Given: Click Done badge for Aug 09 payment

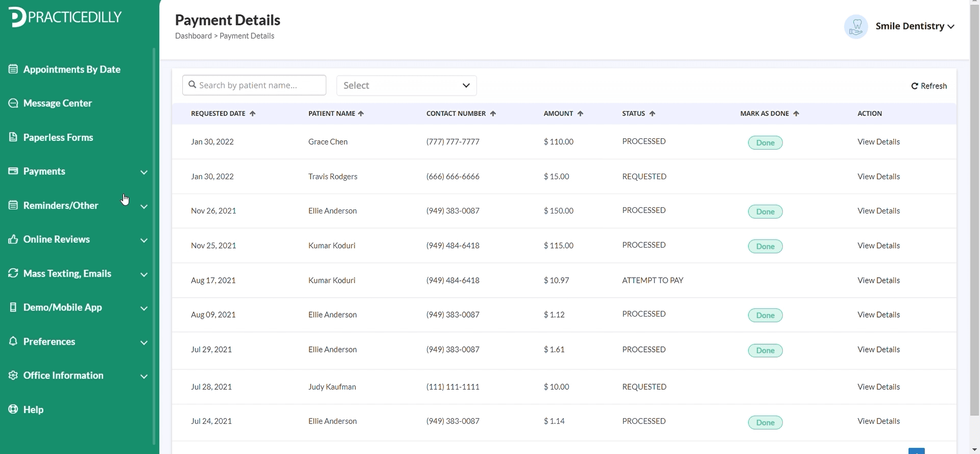Looking at the screenshot, I should click(765, 315).
